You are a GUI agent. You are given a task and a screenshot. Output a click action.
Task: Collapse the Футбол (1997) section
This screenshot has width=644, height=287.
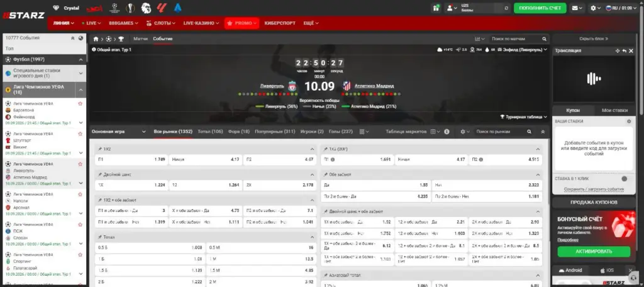point(80,60)
